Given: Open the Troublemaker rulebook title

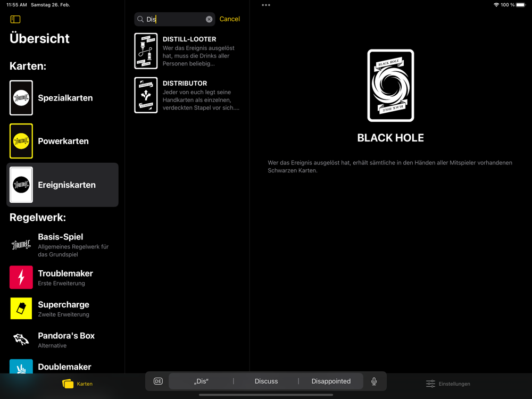Looking at the screenshot, I should pyautogui.click(x=65, y=273).
